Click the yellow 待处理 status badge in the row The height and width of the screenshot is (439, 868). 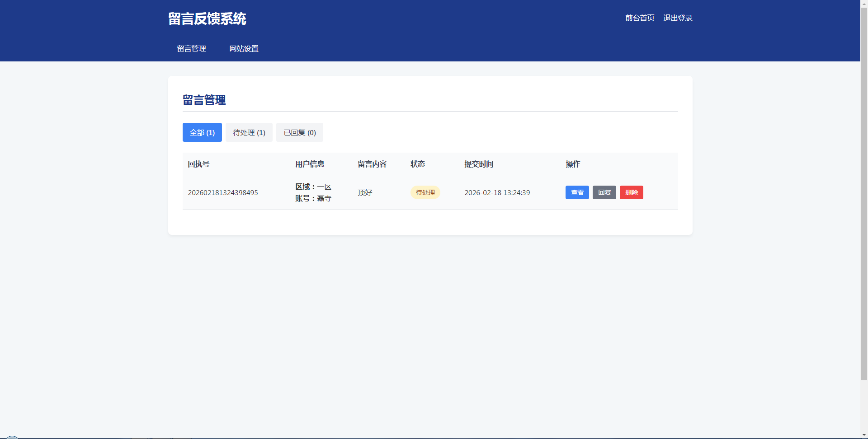tap(425, 192)
